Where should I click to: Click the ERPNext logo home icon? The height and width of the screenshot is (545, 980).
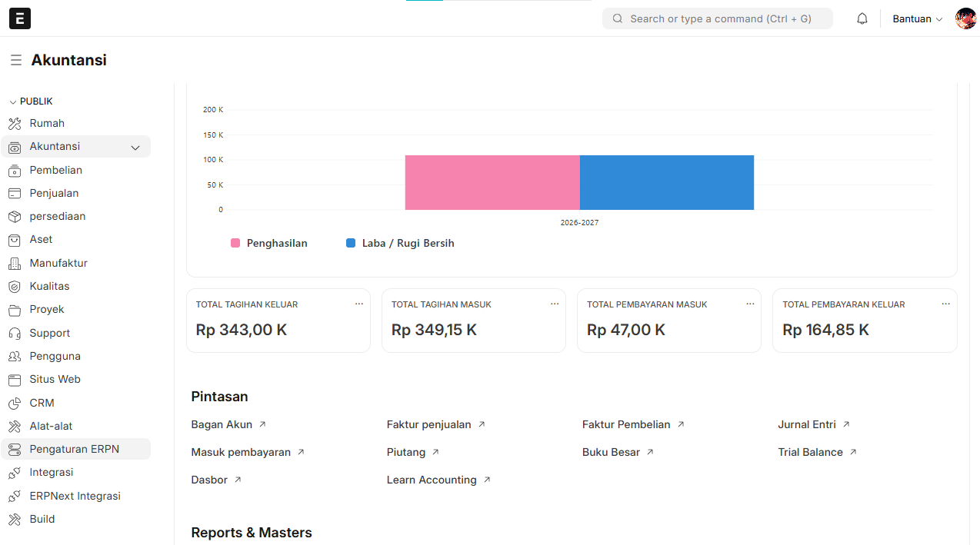20,18
